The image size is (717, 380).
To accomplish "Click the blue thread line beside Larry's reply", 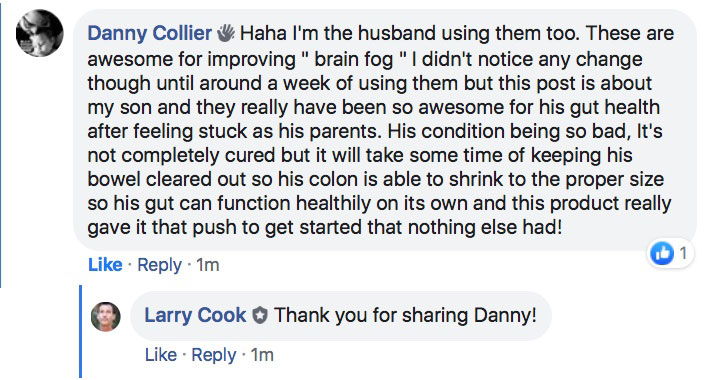I will coord(80,332).
